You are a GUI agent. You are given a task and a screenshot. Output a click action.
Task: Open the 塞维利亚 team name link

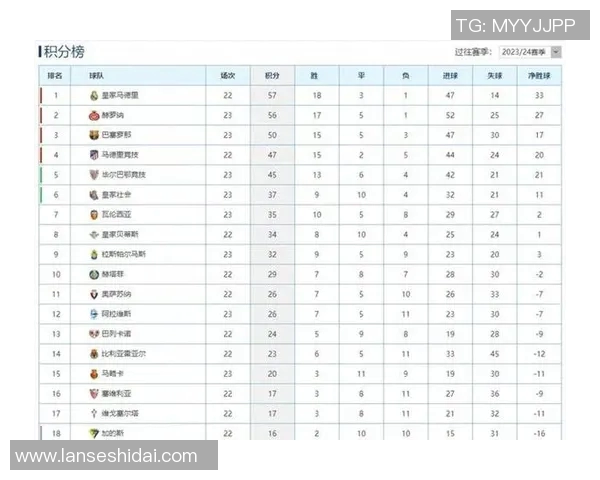[x=118, y=394]
